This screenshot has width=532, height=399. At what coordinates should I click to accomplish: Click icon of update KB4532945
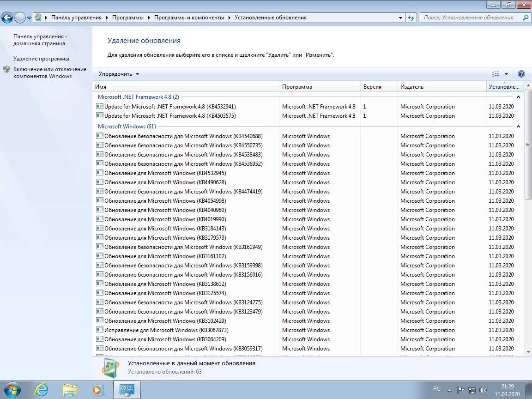click(99, 173)
